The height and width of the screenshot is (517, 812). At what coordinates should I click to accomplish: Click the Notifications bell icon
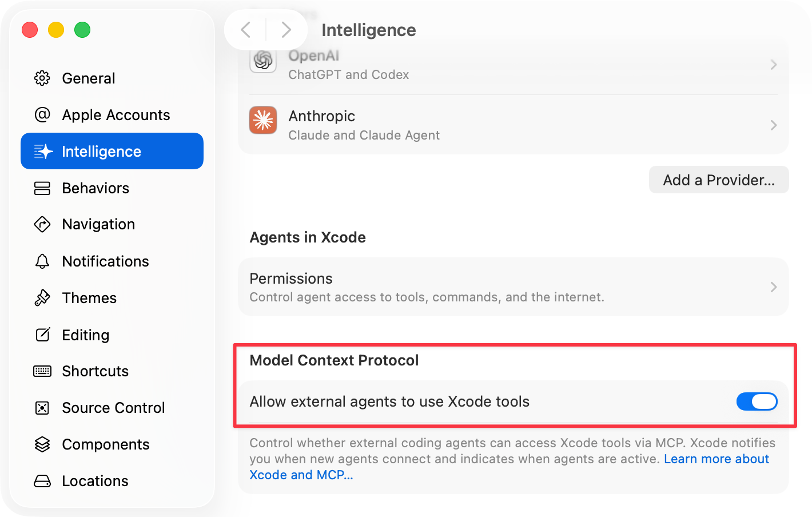[x=42, y=261]
